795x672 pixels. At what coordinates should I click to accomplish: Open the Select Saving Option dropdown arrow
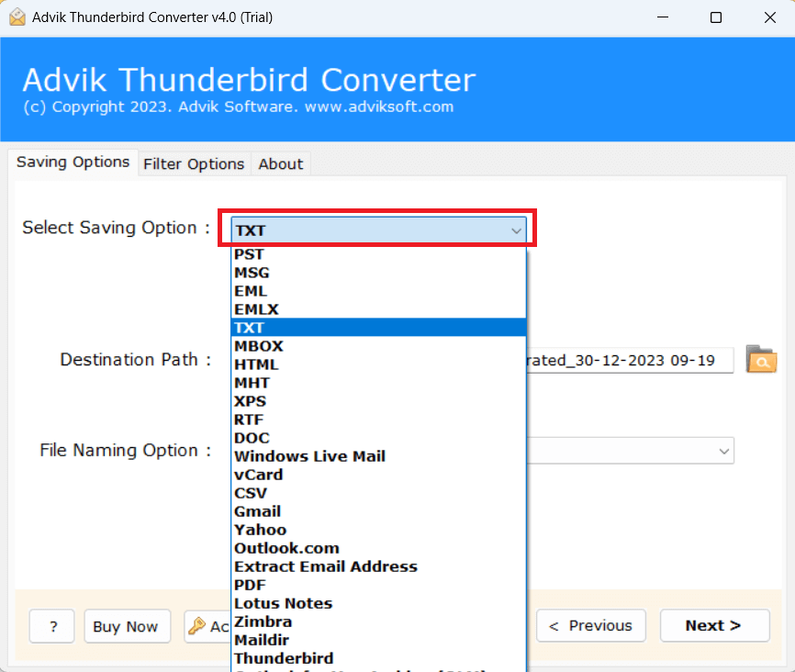[x=516, y=230]
